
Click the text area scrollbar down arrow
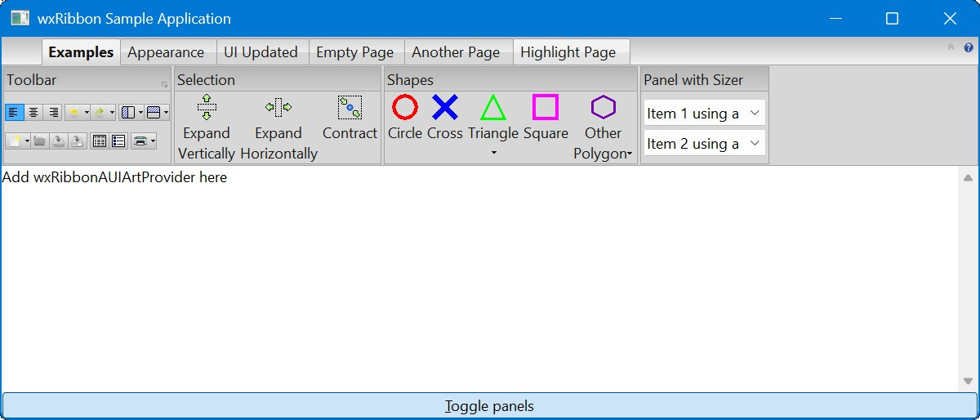(968, 381)
